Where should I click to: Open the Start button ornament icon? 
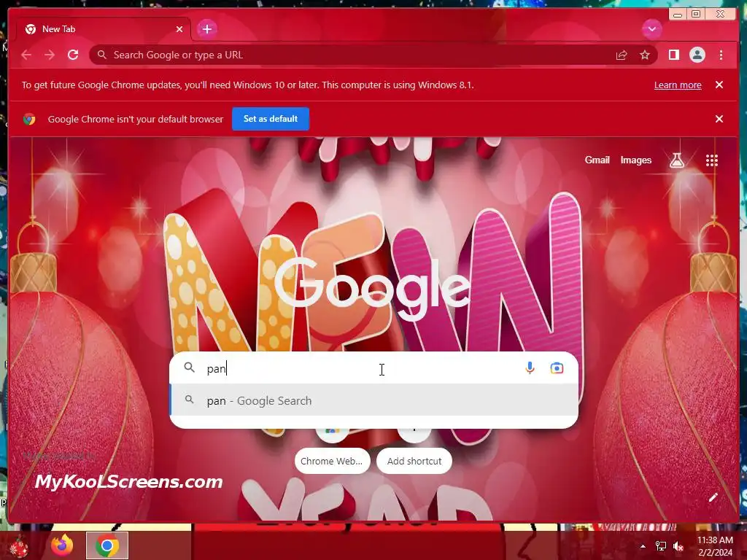[19, 546]
